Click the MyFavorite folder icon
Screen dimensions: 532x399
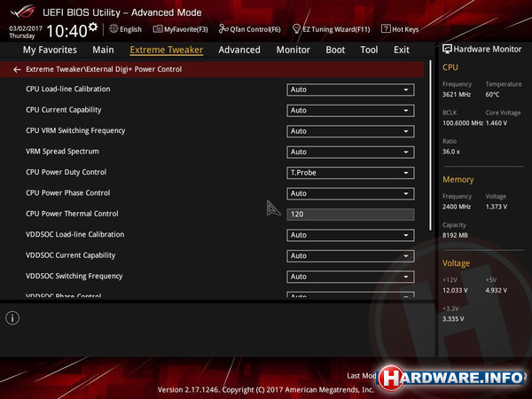[158, 29]
